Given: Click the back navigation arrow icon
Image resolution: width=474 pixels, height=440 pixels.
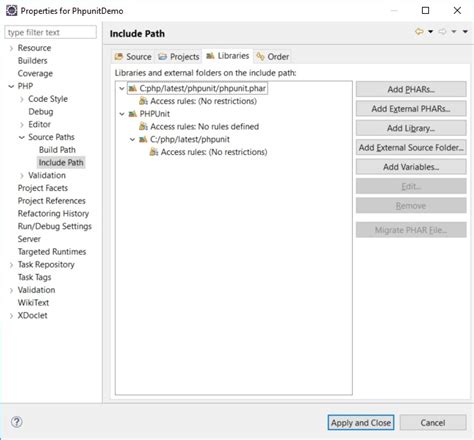Looking at the screenshot, I should (x=419, y=32).
